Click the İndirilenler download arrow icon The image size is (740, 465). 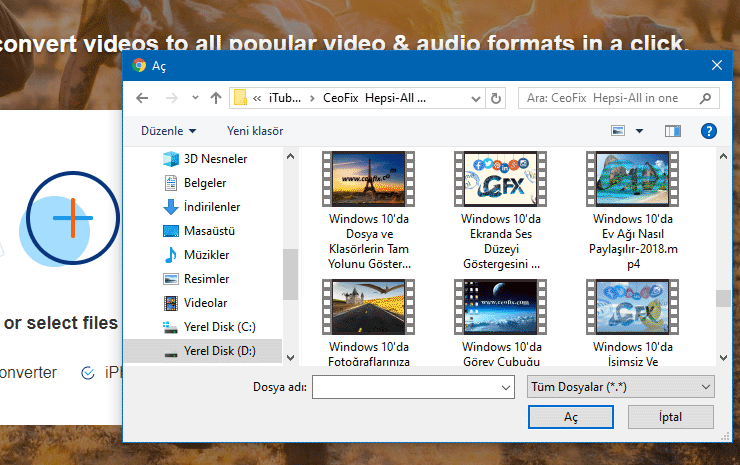coord(170,207)
